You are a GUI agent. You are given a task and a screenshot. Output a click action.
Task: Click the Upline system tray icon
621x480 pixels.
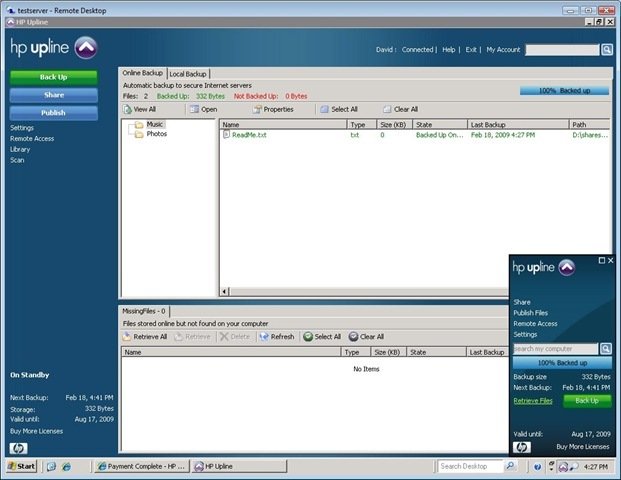(x=563, y=467)
